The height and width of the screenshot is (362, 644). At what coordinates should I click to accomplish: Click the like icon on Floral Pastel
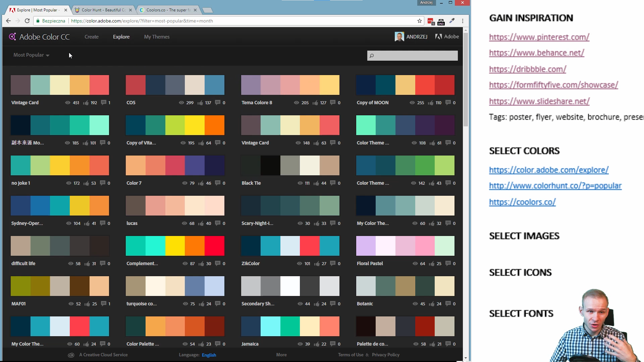[432, 263]
